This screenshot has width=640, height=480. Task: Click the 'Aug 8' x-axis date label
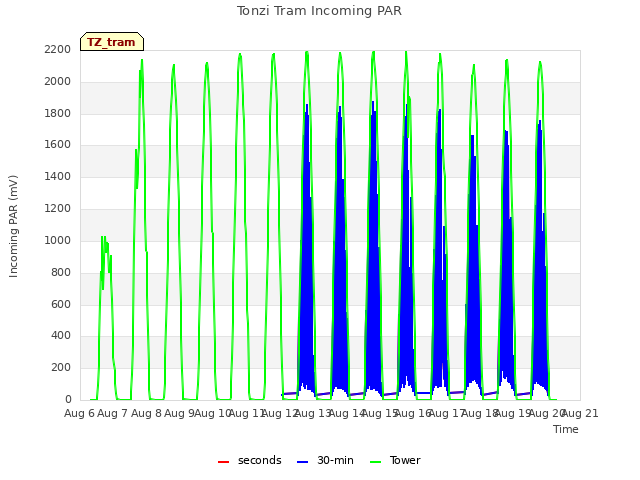(x=146, y=413)
